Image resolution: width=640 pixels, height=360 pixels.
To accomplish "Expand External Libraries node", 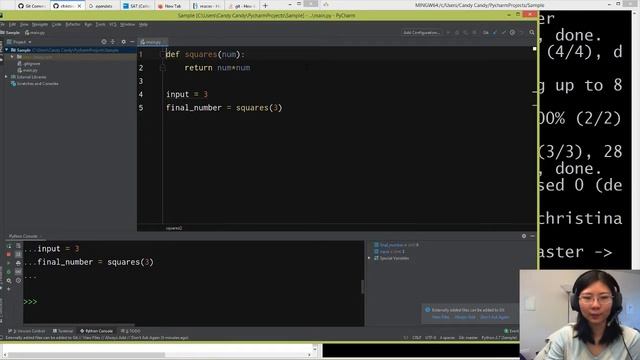I will [x=6, y=77].
